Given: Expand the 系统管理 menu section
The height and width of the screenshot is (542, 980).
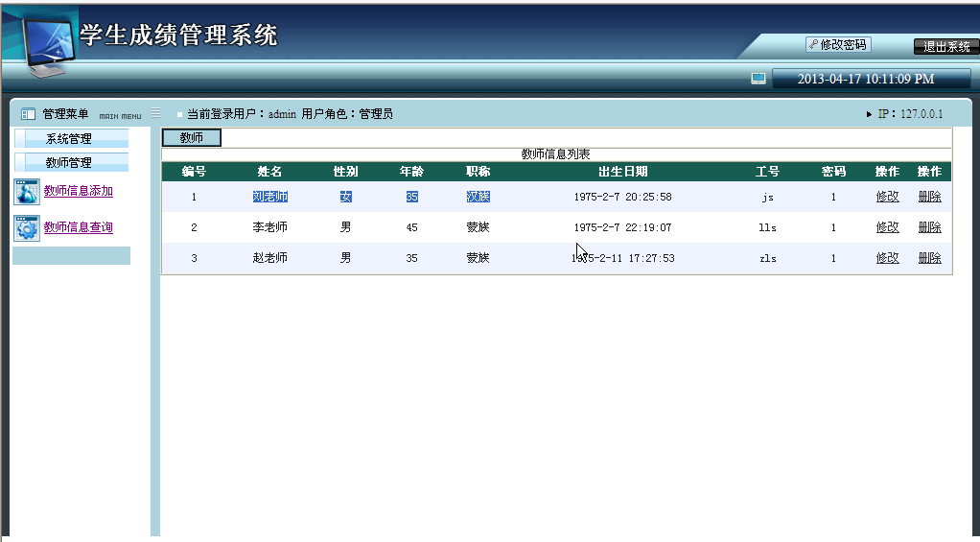Looking at the screenshot, I should click(71, 139).
